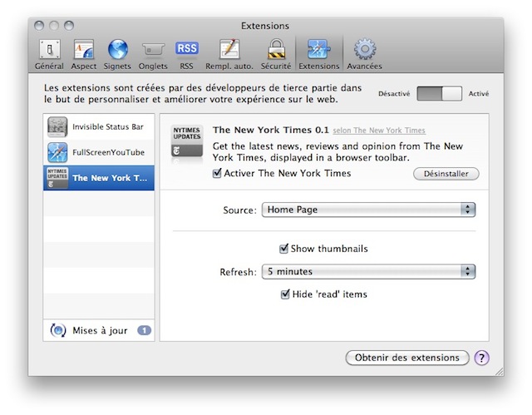
Task: Click the FullScreenYouTube compass icon
Action: point(57,152)
